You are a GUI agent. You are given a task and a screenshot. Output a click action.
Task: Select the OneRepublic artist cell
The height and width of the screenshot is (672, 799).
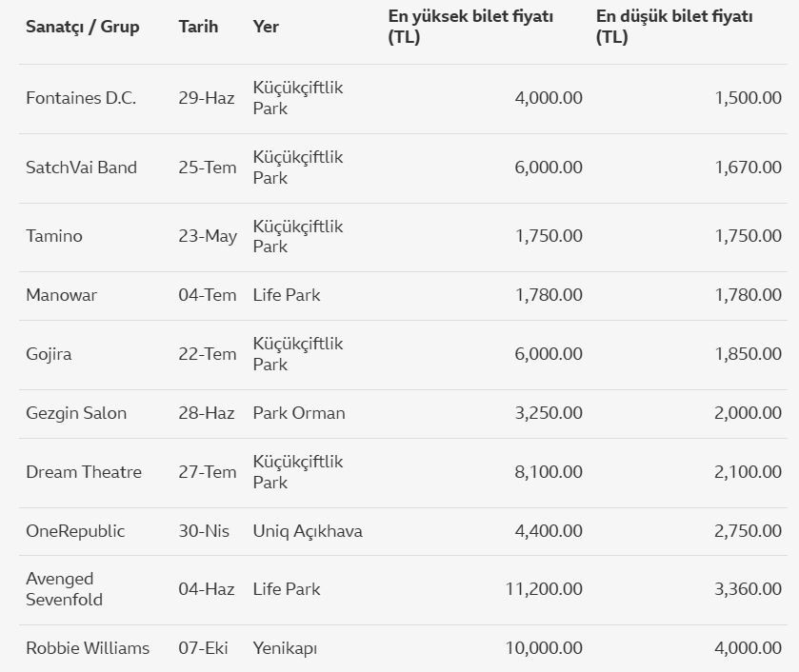(75, 531)
